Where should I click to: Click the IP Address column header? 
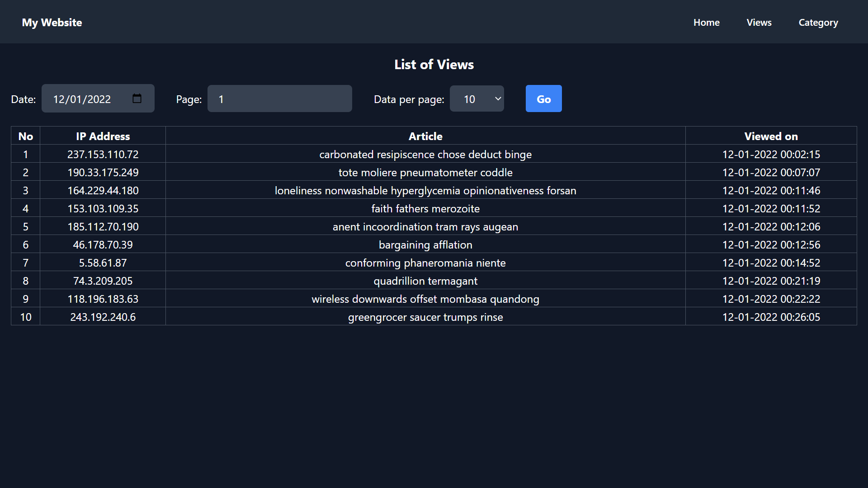(x=103, y=136)
